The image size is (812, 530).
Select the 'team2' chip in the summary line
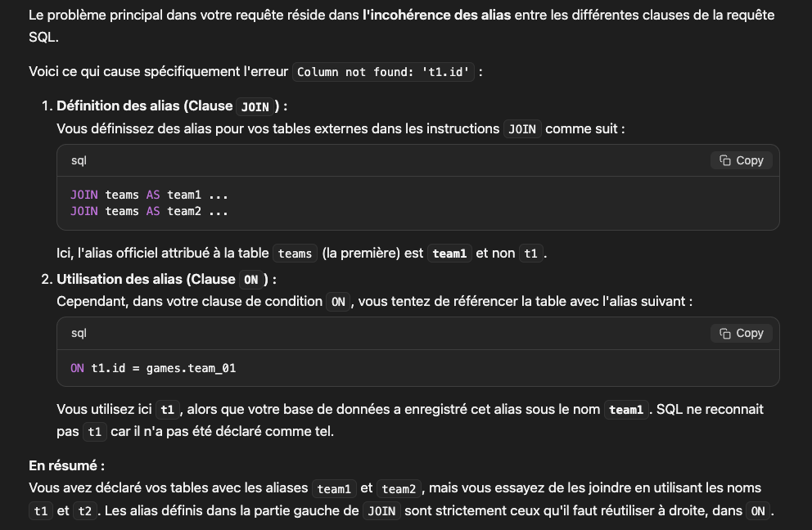coord(398,488)
